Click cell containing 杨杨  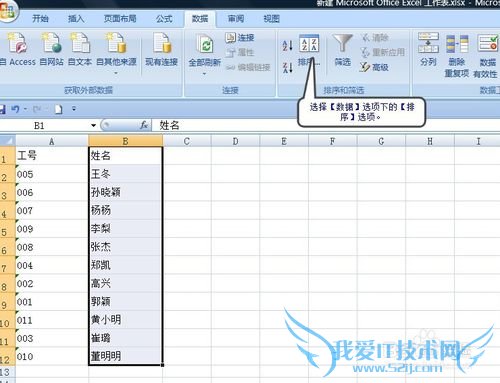[x=126, y=210]
